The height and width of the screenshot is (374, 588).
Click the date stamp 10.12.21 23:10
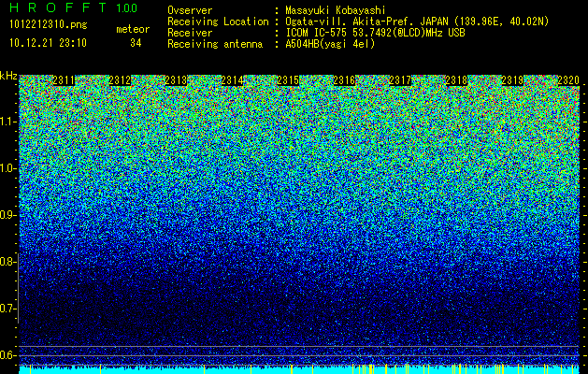tap(48, 43)
